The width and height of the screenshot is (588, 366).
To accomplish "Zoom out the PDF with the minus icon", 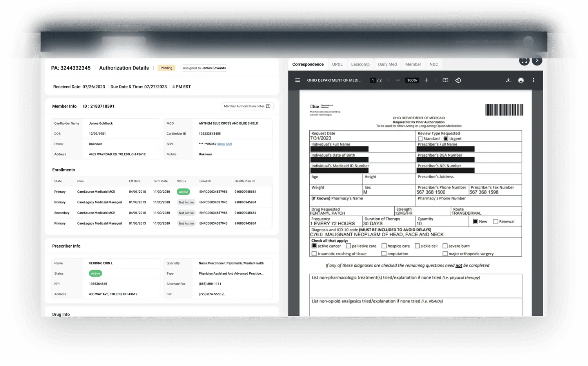I will pyautogui.click(x=398, y=80).
